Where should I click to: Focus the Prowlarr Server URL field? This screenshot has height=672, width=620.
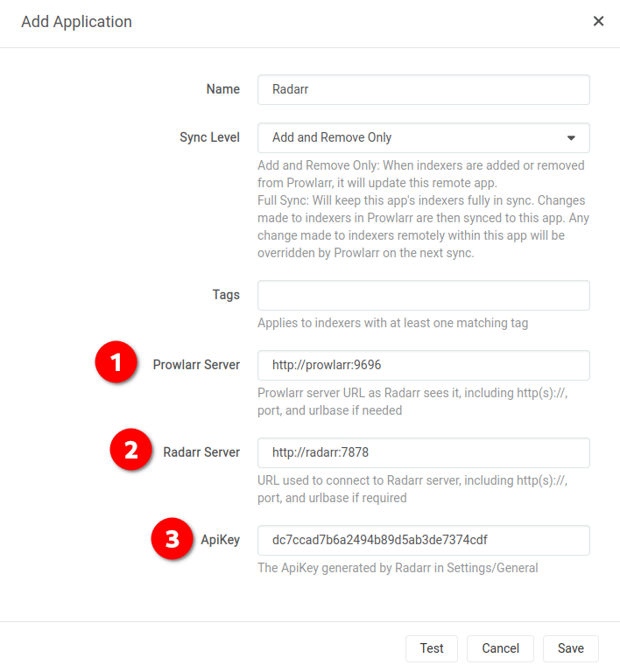424,365
